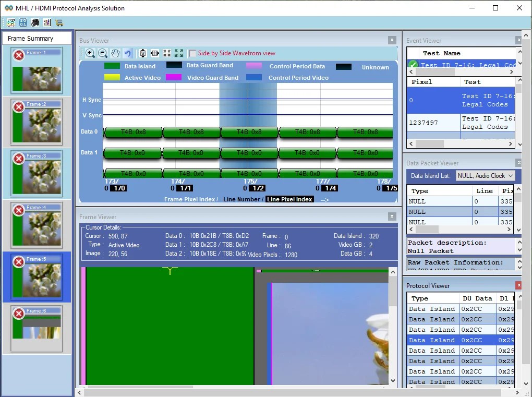Click the vertical sync marker icon
This screenshot has height=397, width=532.
pos(142,53)
